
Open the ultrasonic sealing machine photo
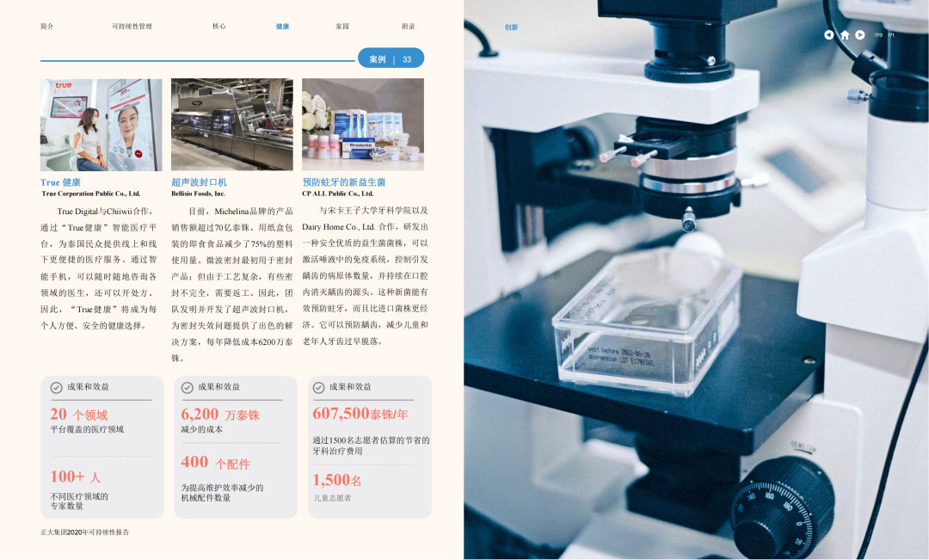click(x=231, y=125)
